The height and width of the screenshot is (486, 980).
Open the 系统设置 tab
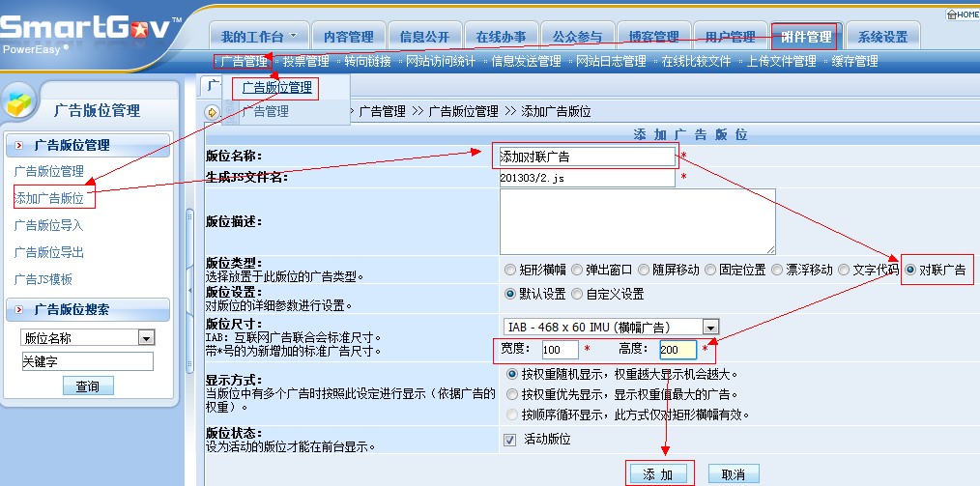pyautogui.click(x=882, y=37)
